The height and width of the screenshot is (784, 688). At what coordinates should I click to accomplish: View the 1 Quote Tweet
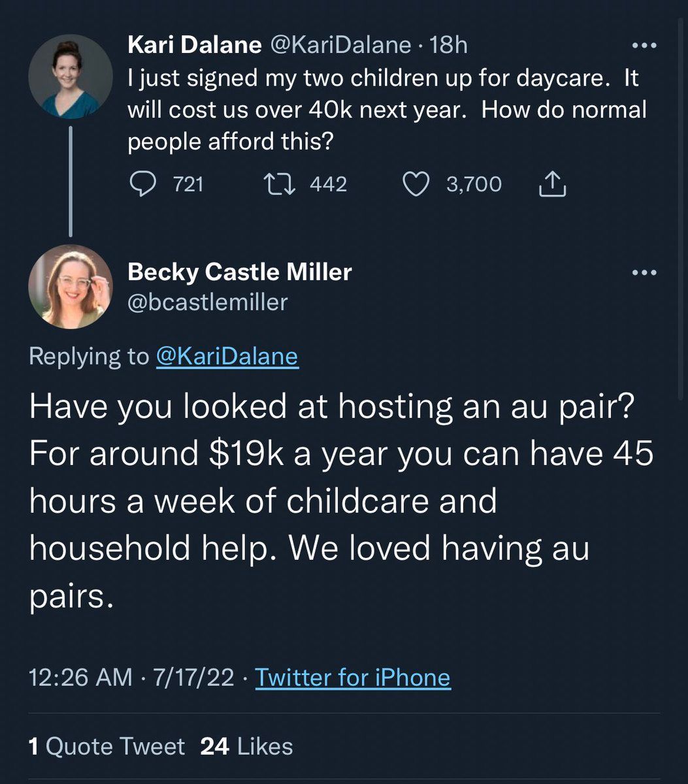click(106, 746)
